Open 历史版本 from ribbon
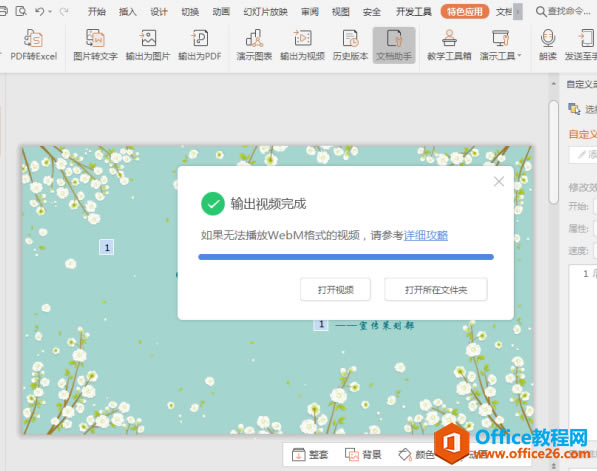 pyautogui.click(x=350, y=45)
